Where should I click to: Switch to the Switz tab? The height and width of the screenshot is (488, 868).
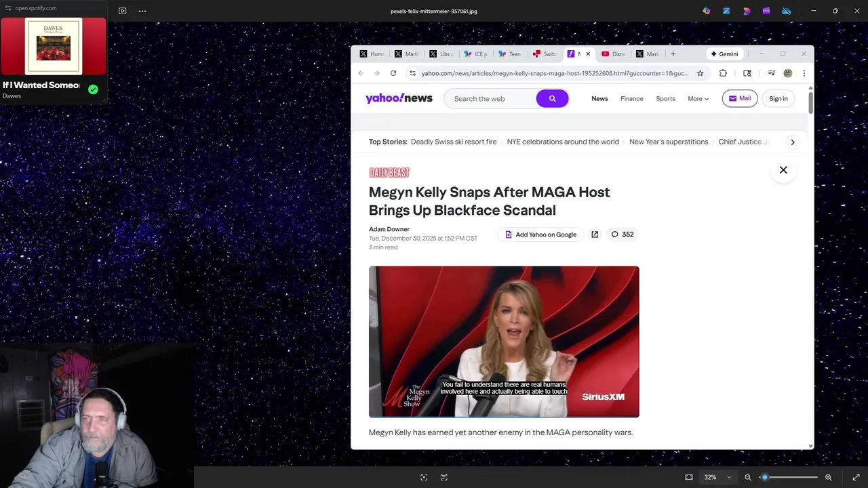[545, 54]
